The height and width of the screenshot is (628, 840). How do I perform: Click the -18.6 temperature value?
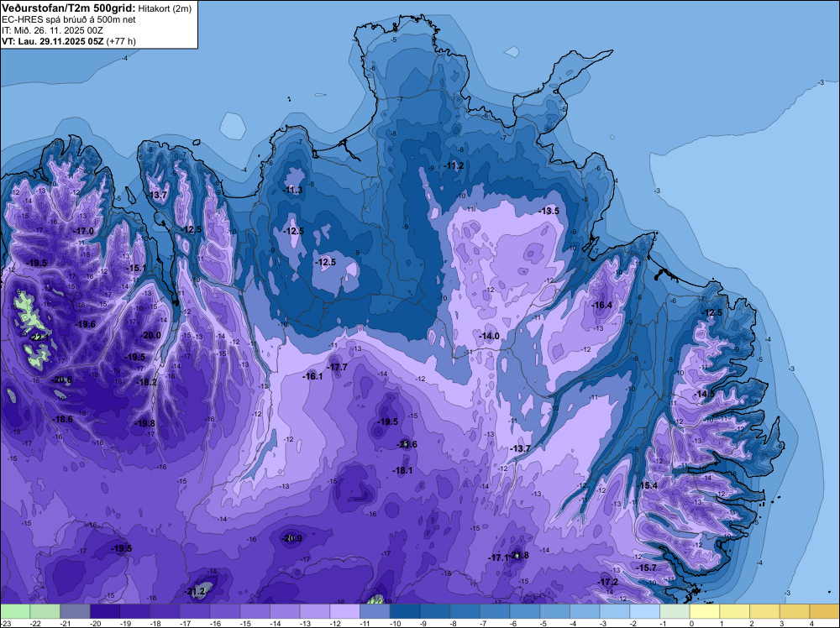pyautogui.click(x=63, y=419)
